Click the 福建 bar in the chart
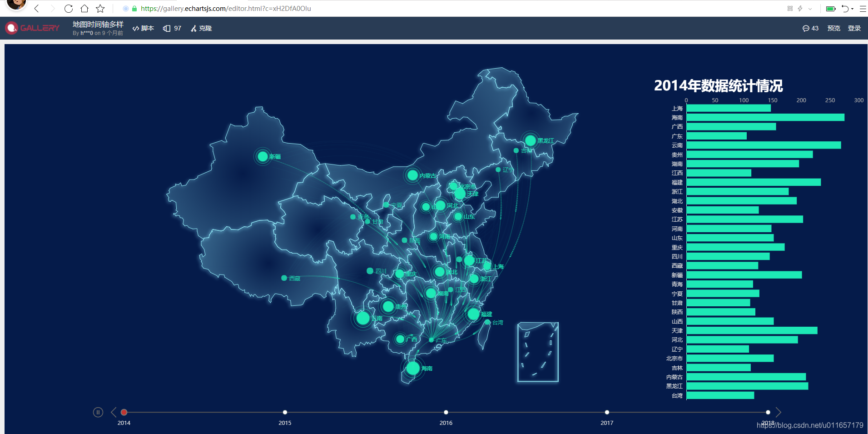Viewport: 868px width, 434px height. 754,182
